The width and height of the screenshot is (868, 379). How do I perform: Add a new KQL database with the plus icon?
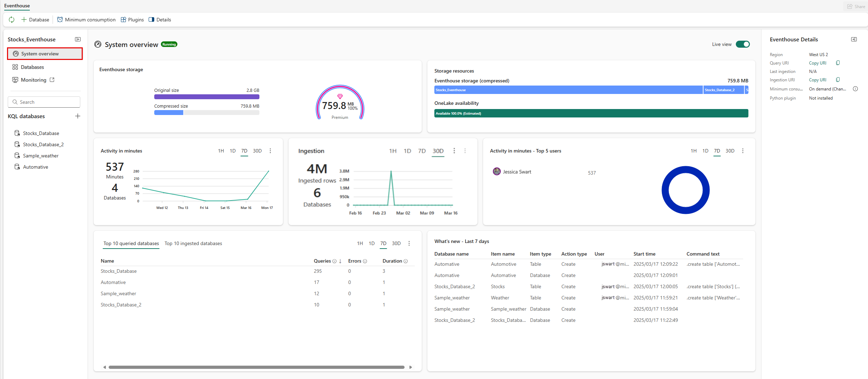coord(78,116)
